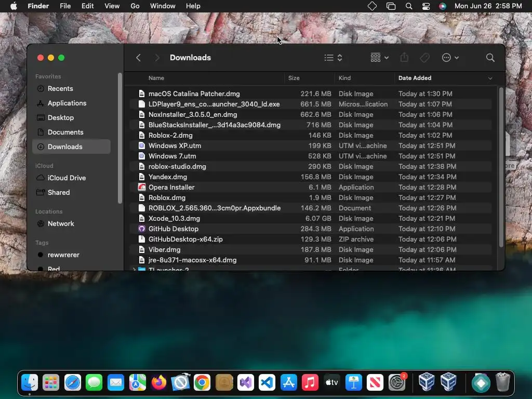The width and height of the screenshot is (532, 399).
Task: Open the Trash in the Dock
Action: point(503,383)
